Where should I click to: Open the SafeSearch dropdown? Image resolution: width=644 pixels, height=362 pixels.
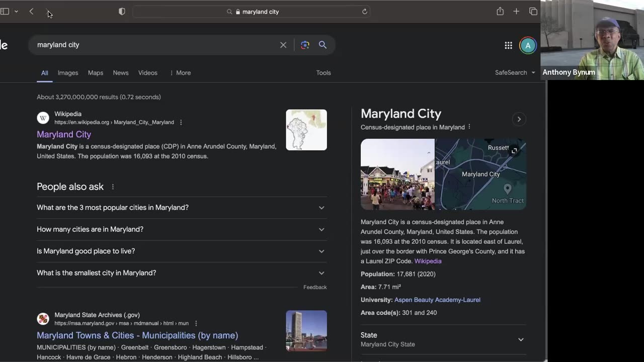515,72
